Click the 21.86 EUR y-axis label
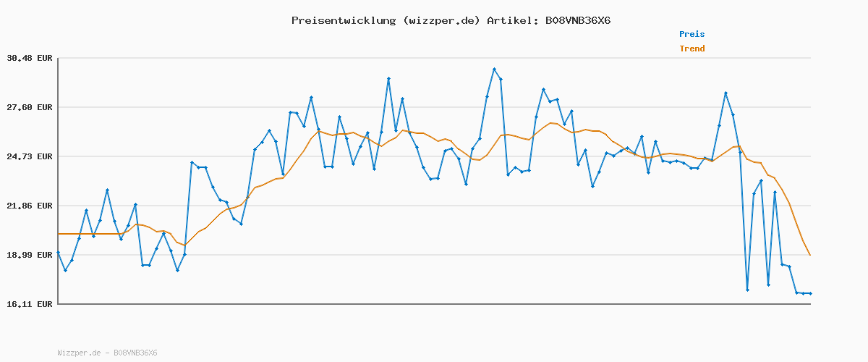Viewport: 868px width, 362px height. (30, 206)
